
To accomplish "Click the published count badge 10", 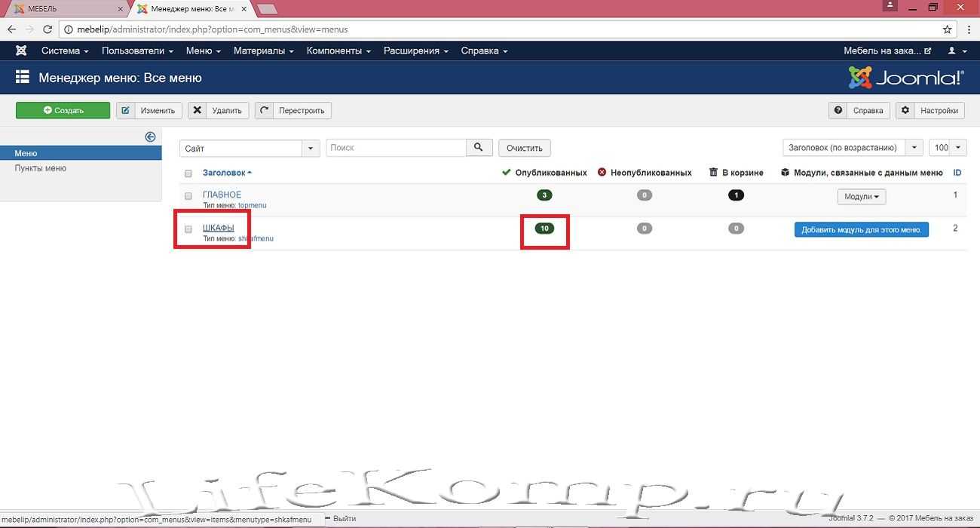I will point(544,229).
